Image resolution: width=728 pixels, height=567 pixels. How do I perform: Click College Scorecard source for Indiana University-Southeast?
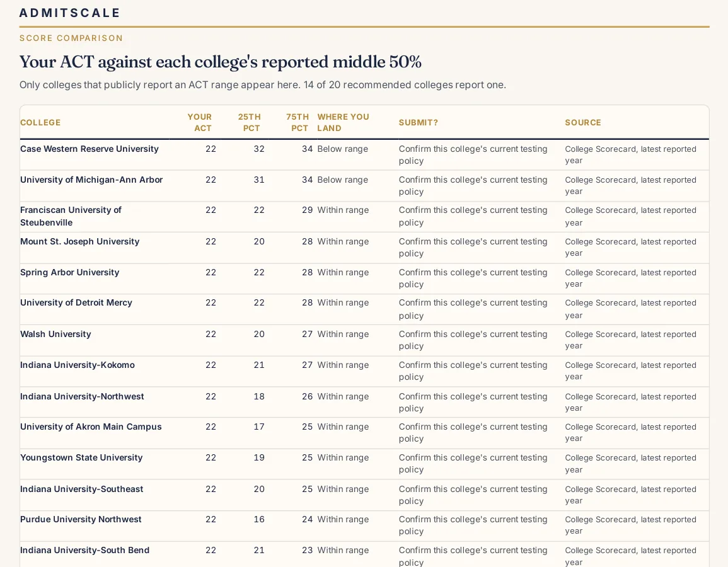tap(630, 495)
